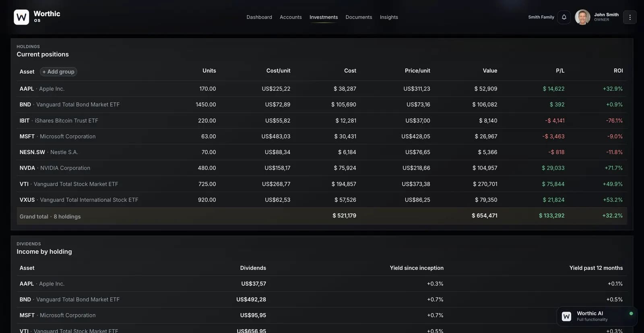Click the Grand total 8 holdings label
Image resolution: width=644 pixels, height=333 pixels.
(50, 217)
